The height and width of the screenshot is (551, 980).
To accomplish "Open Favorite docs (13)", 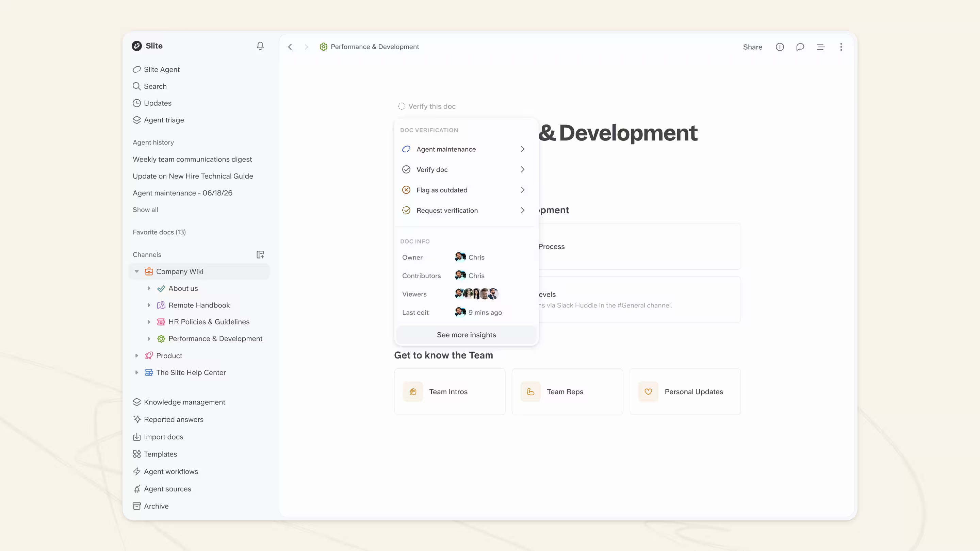I will [159, 232].
